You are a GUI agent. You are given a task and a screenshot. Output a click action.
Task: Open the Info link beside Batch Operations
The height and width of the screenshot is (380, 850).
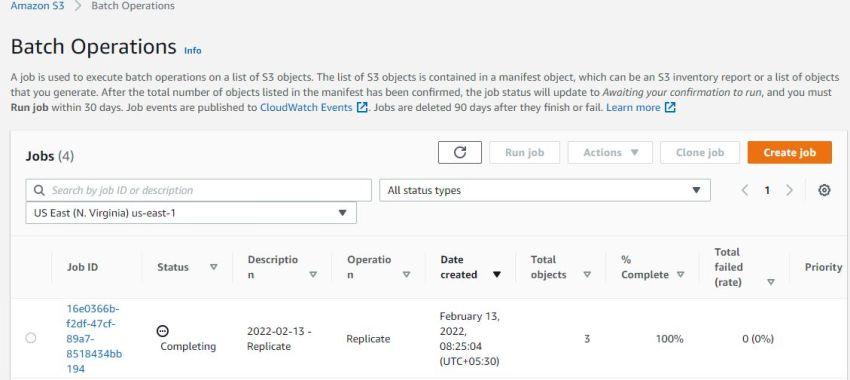(x=192, y=50)
